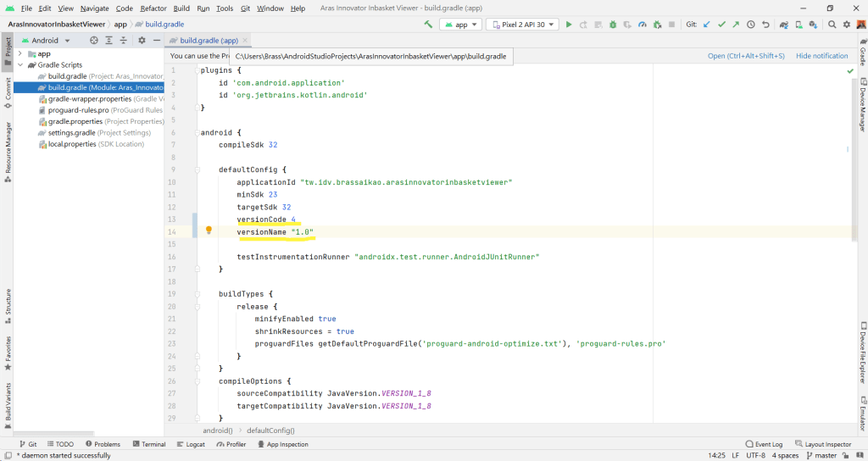Open the Pixel 2 API 30 device dropdown
868x461 pixels.
(x=521, y=25)
